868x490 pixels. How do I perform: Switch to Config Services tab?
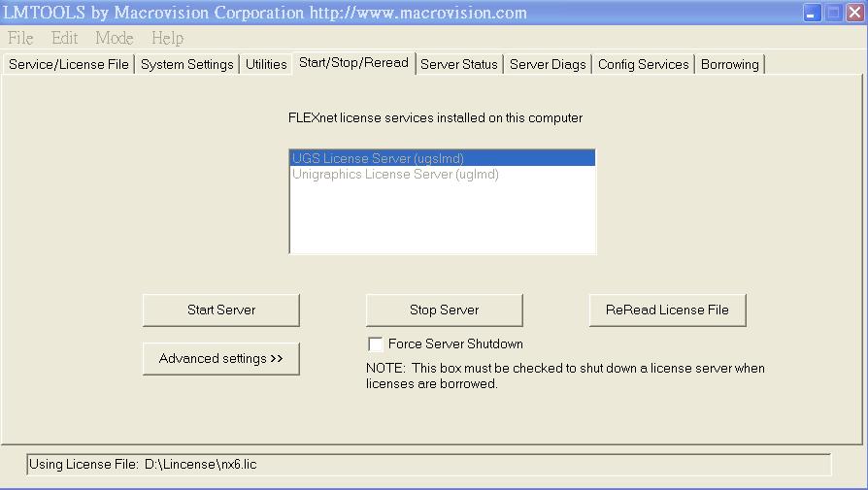tap(643, 64)
